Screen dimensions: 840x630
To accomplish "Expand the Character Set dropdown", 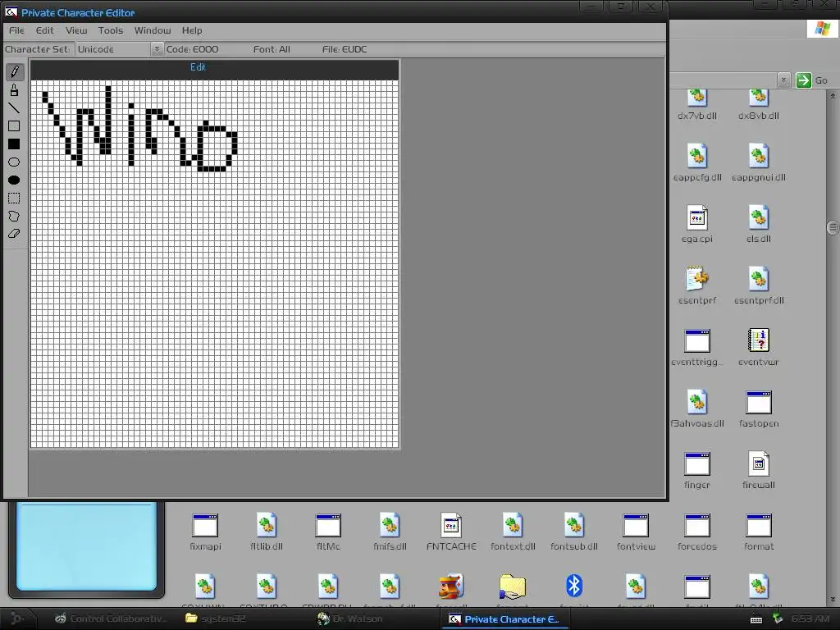I will (x=157, y=49).
